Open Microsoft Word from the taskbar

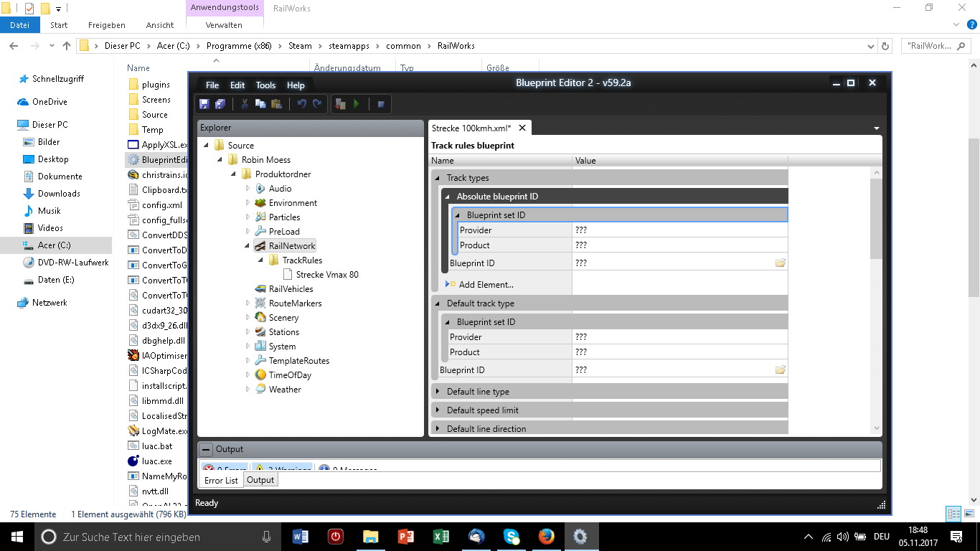301,537
